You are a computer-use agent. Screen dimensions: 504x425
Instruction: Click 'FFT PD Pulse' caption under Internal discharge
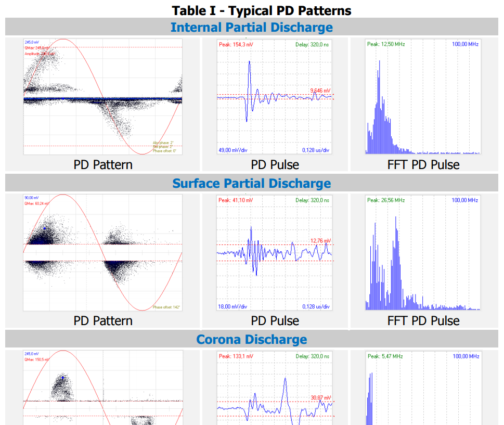click(x=423, y=164)
